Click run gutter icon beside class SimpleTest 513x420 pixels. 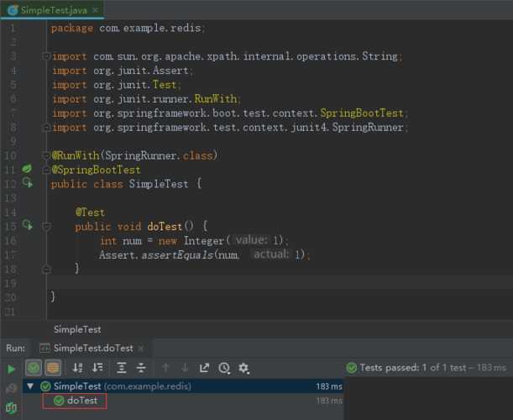click(27, 183)
